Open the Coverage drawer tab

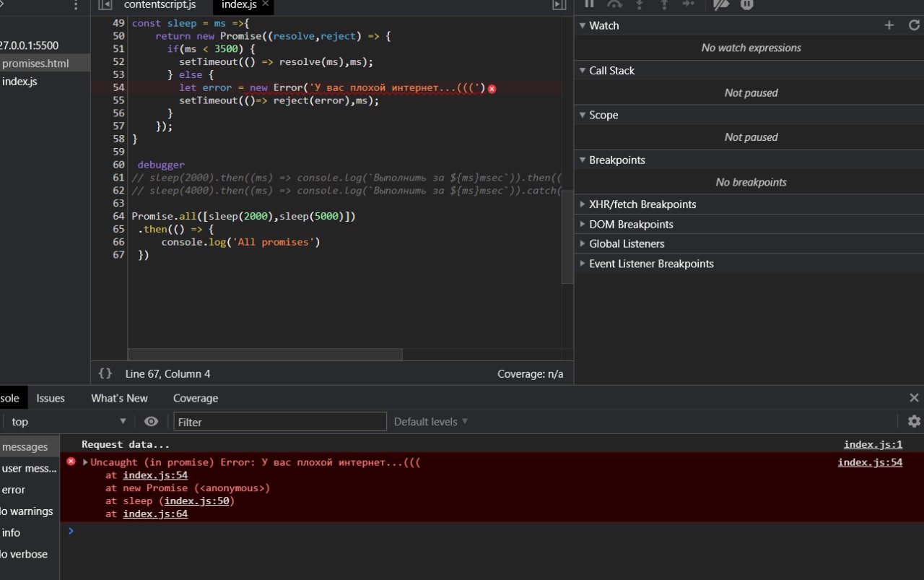(x=196, y=398)
